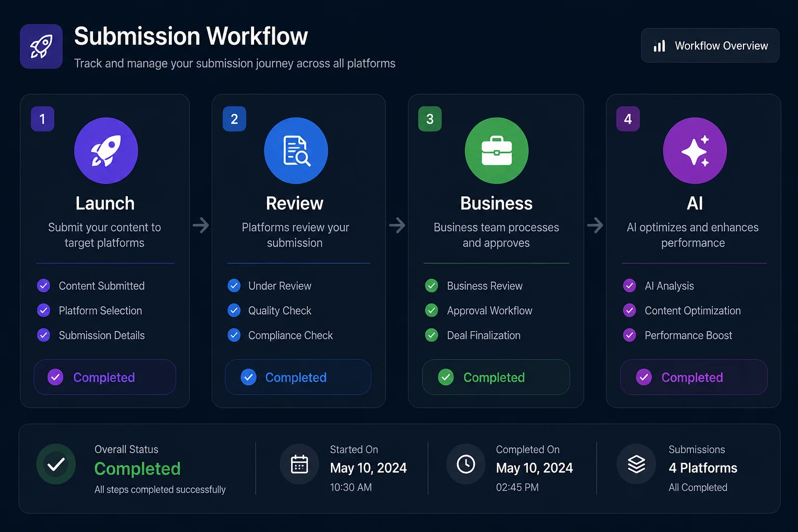798x532 pixels.
Task: Click the Review card Completed button
Action: [x=298, y=377]
